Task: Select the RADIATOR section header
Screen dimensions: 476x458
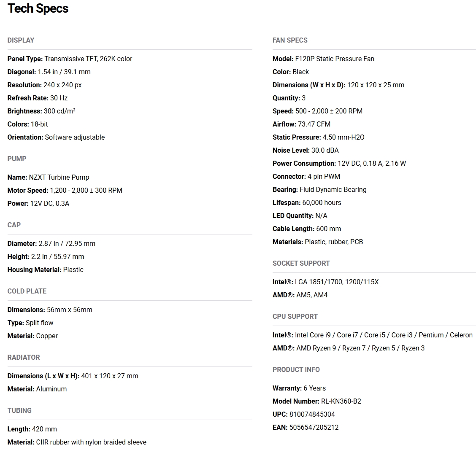Action: 24,357
